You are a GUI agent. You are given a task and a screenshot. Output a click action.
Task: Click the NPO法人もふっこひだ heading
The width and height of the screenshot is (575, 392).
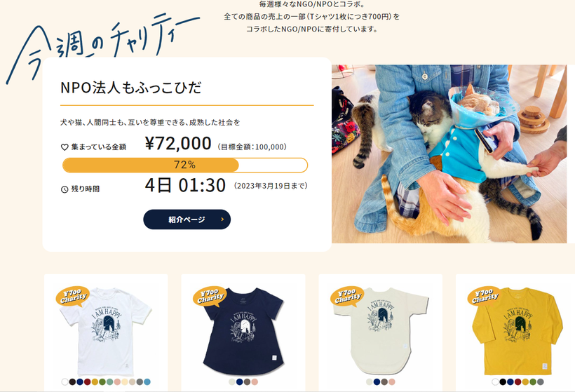(x=131, y=88)
